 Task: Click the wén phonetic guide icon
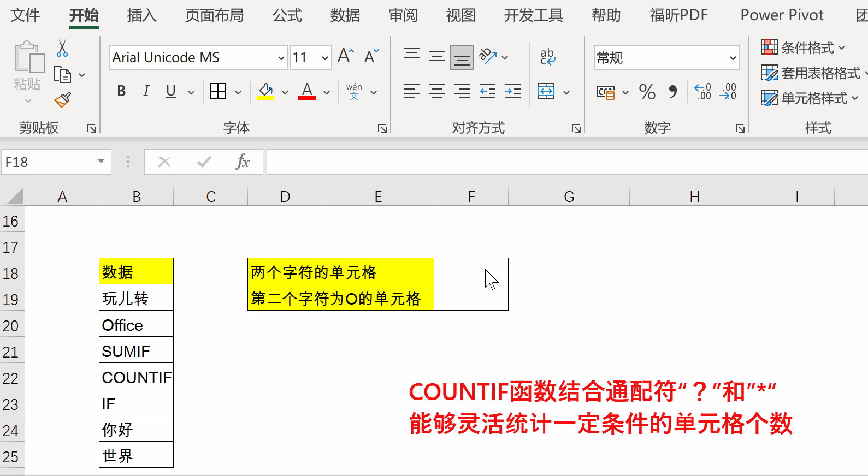(x=354, y=91)
